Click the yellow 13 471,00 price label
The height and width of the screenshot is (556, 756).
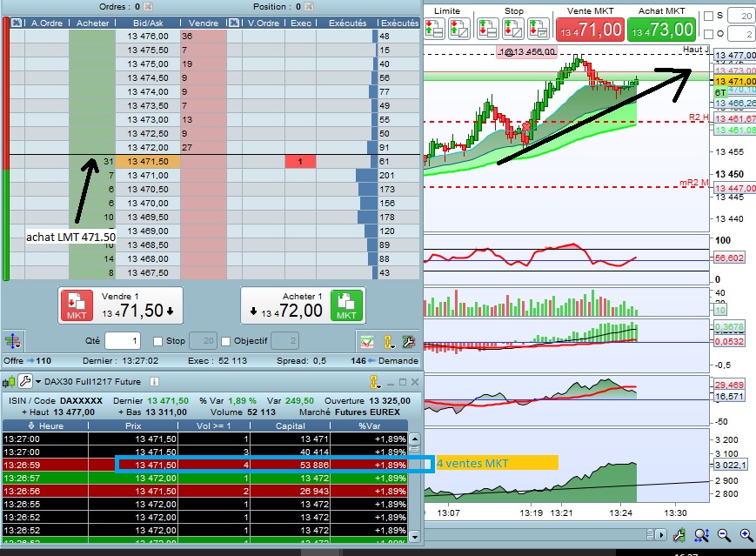[x=734, y=82]
